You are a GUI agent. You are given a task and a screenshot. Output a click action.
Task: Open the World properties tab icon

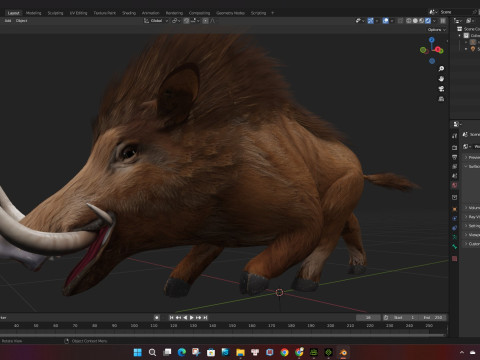tap(454, 185)
